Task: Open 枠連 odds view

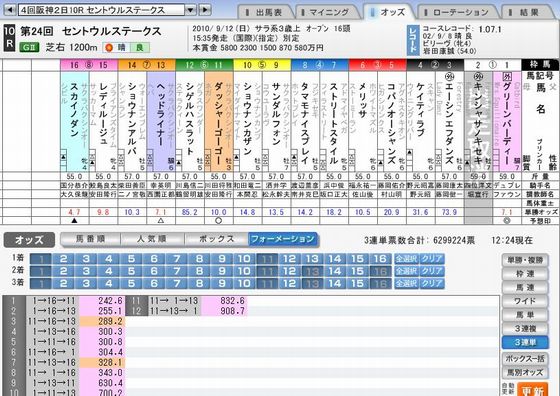Action: point(525,274)
